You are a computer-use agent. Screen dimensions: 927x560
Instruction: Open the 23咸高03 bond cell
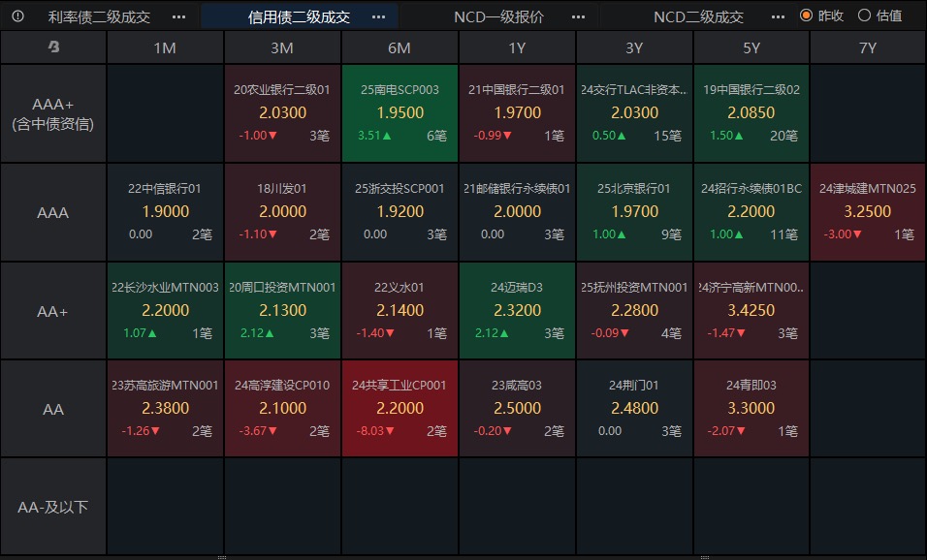[517, 409]
